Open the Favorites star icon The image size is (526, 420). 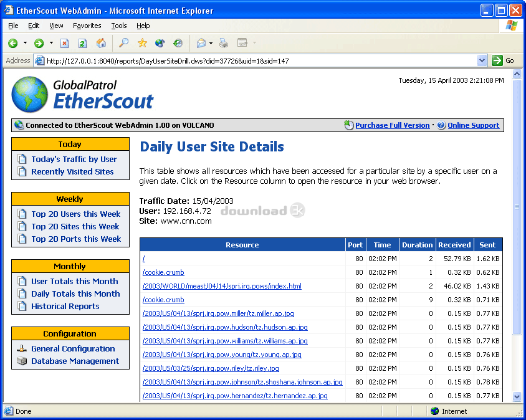142,43
